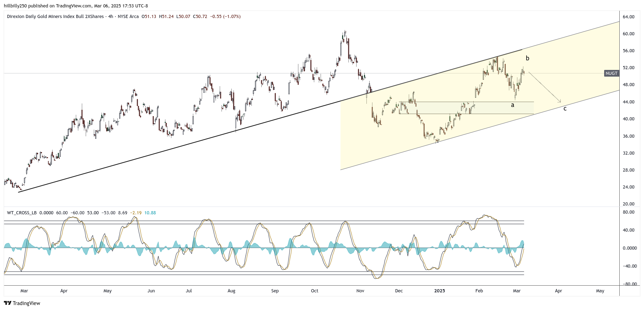Click the TradingView logo at bottom left
This screenshot has width=644, height=310.
22,303
